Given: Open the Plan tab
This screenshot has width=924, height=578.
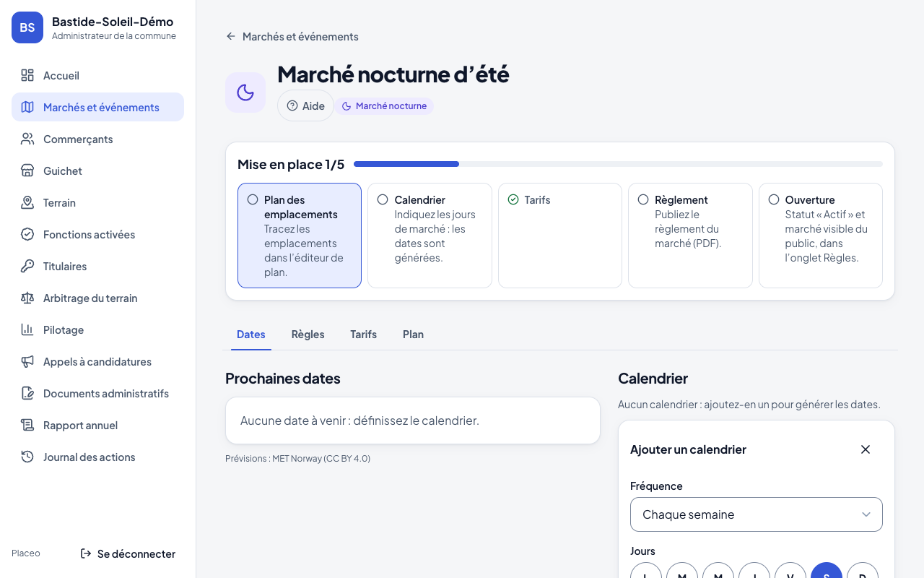Looking at the screenshot, I should tap(413, 335).
